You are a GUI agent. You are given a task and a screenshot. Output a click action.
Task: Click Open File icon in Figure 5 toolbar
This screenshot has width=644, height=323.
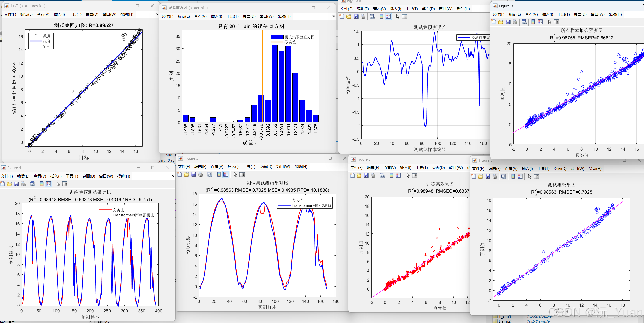pyautogui.click(x=186, y=174)
